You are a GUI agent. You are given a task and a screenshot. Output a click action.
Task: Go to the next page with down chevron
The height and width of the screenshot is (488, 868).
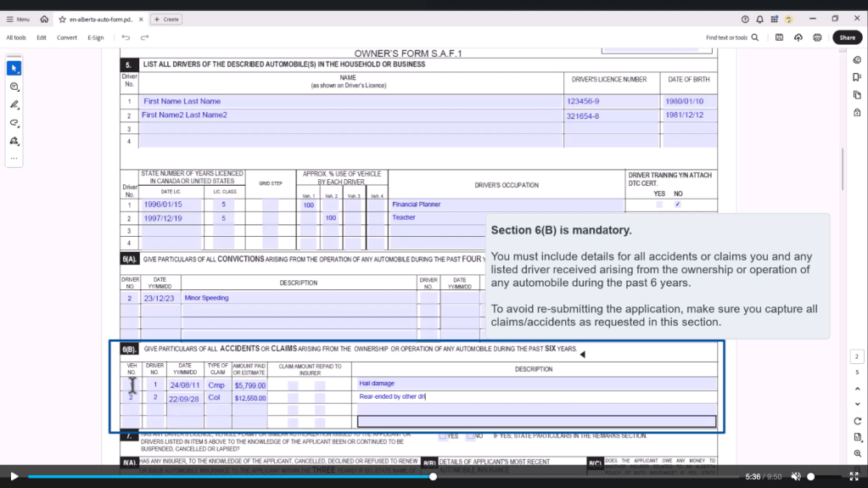[857, 404]
